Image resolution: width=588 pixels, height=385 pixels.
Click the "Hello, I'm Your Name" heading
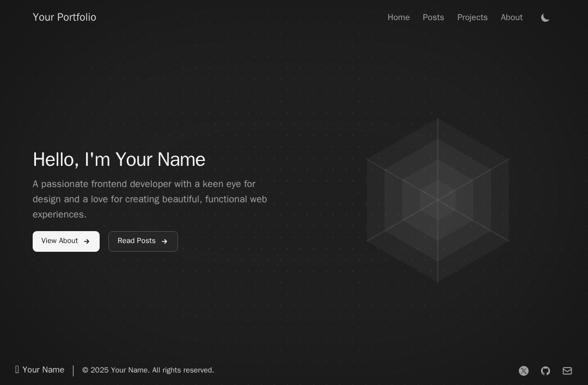point(119,160)
